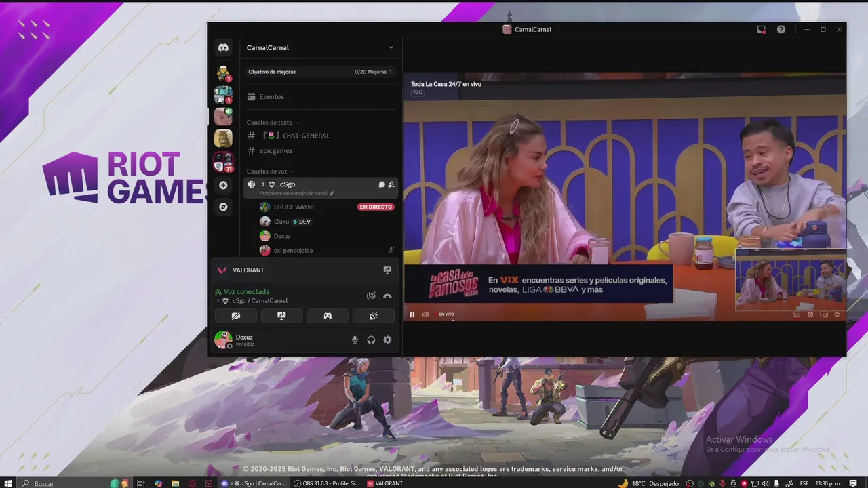The image size is (868, 488).
Task: Expand voice connection details chevron
Action: tap(218, 300)
